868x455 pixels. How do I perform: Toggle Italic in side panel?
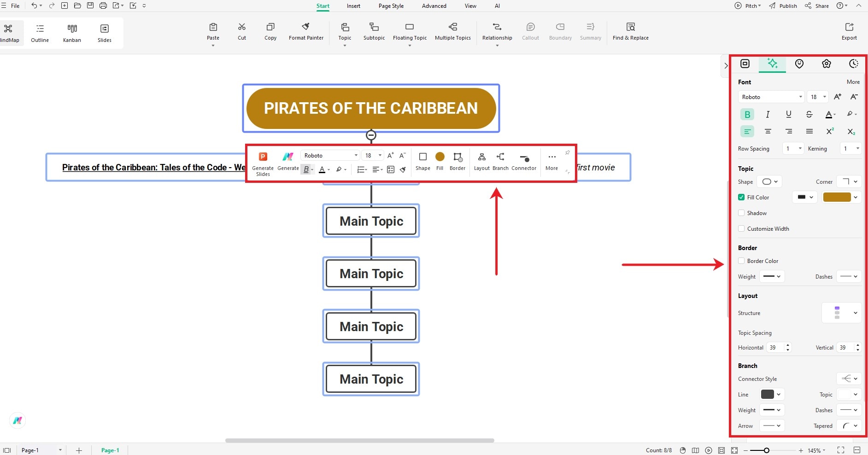point(768,114)
